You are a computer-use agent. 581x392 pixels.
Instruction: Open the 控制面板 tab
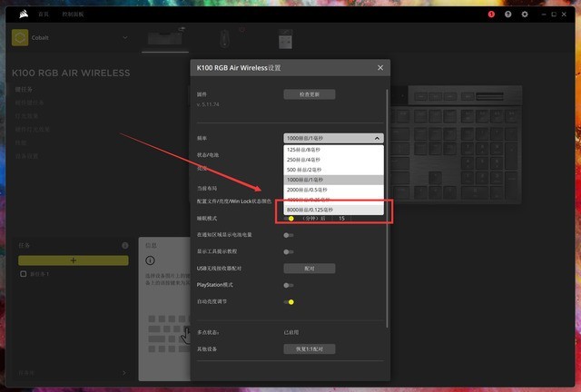[x=73, y=15]
